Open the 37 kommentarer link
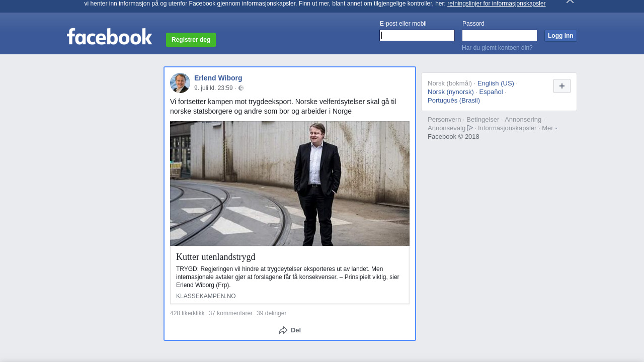The height and width of the screenshot is (362, 644). tap(230, 313)
